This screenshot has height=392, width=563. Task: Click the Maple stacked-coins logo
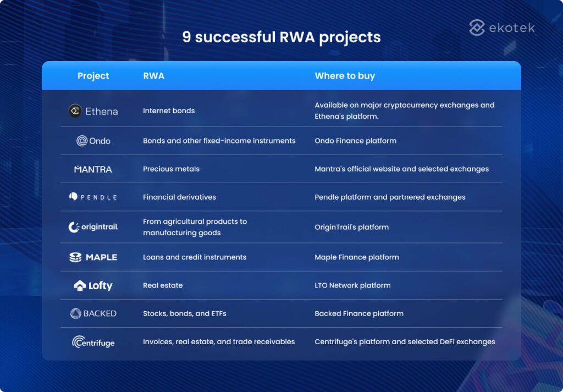(75, 257)
